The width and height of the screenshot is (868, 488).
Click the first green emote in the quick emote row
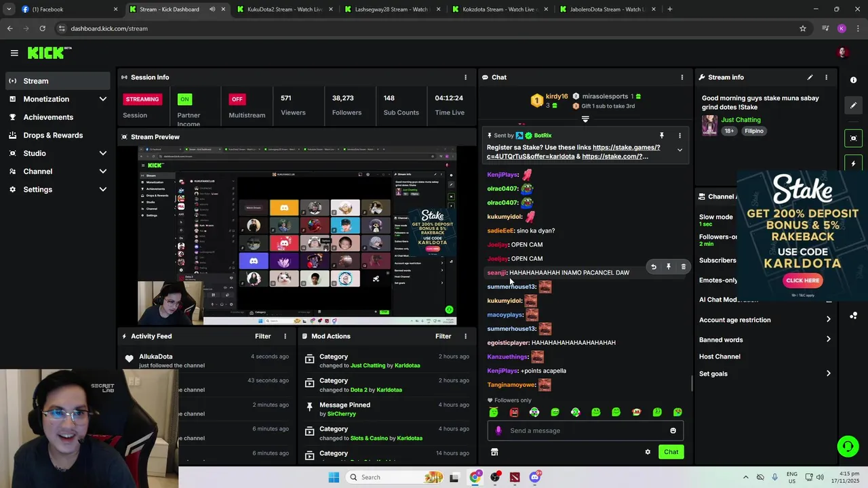[x=494, y=412]
